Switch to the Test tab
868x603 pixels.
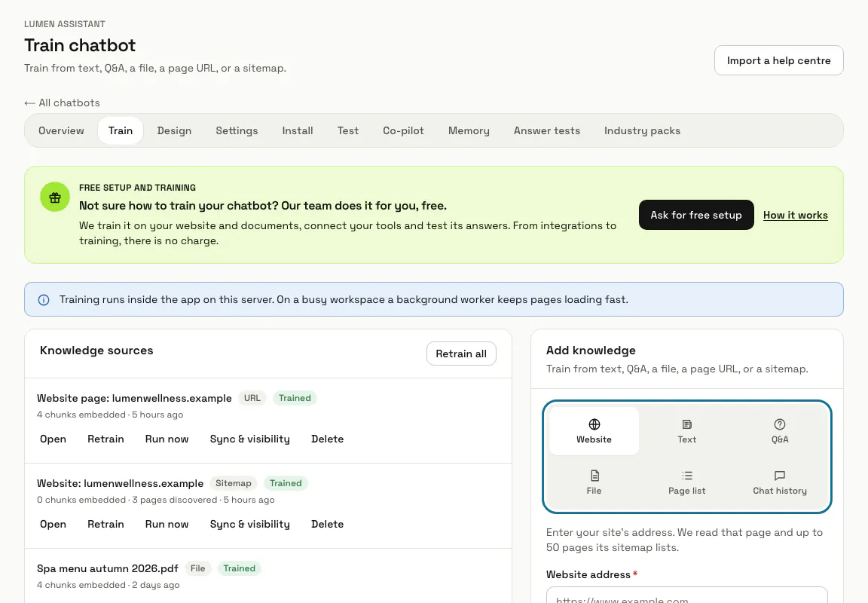coord(348,130)
